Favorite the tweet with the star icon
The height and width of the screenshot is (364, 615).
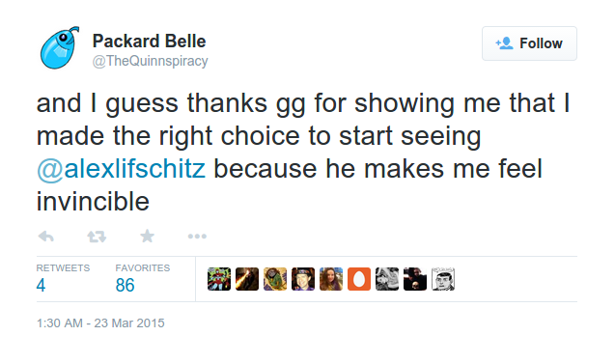147,236
